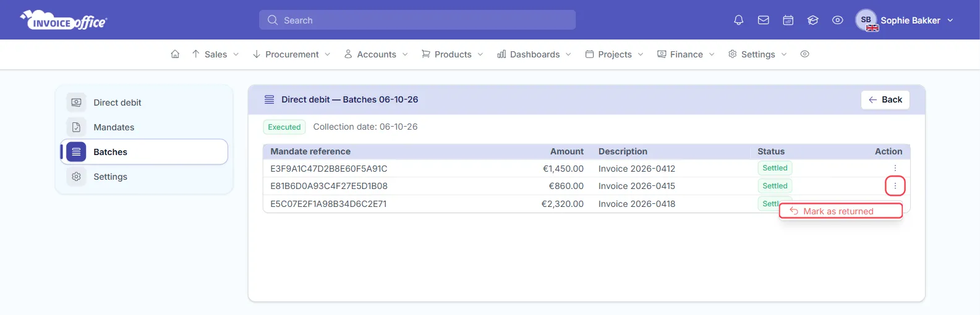Click the Dashboards chart icon

(501, 54)
